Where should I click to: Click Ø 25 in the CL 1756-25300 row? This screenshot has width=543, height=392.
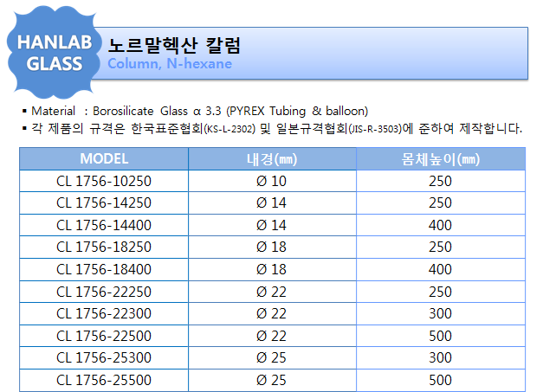[272, 357]
